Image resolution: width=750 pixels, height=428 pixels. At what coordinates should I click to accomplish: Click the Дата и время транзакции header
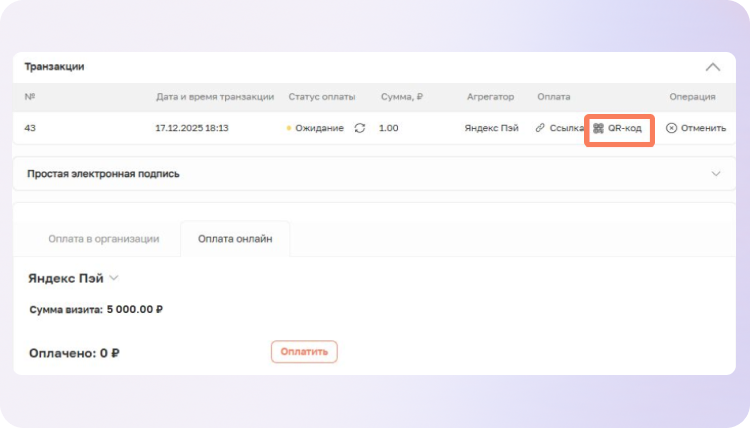[215, 97]
